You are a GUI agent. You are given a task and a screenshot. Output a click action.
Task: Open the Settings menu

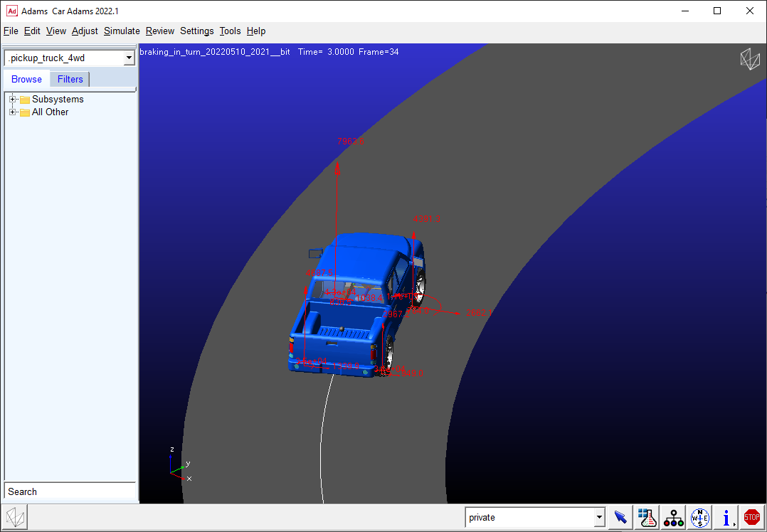[x=196, y=31]
